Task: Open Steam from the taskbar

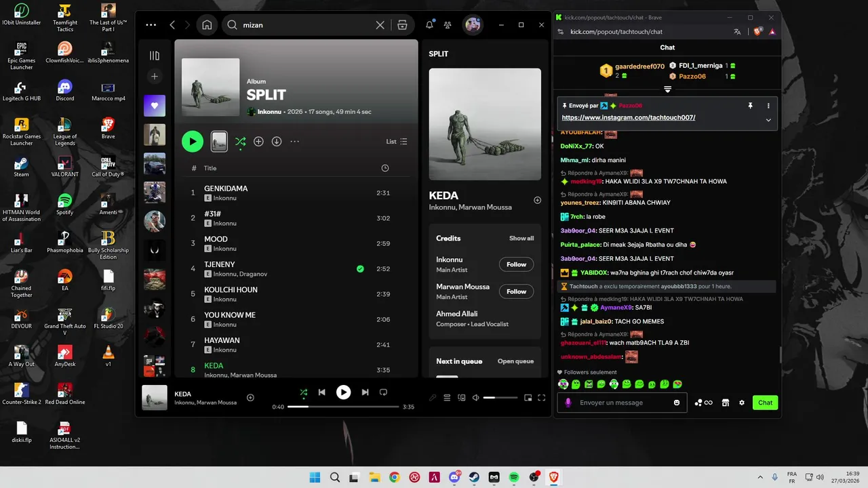Action: 474,477
